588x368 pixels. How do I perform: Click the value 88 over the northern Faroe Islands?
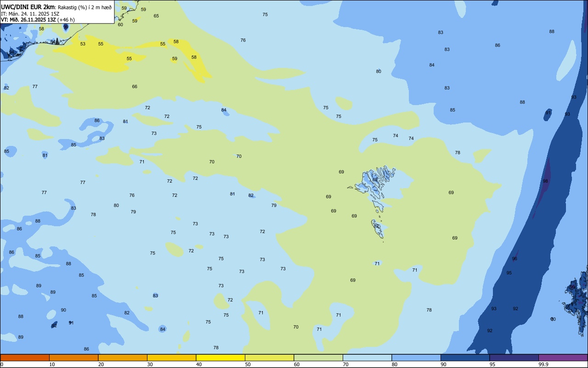(x=375, y=180)
